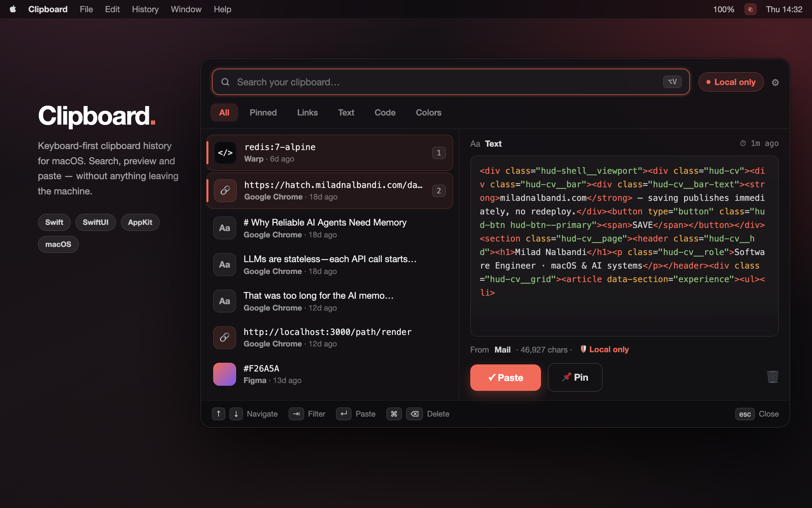
Task: Click the down arrow navigate key
Action: pos(236,414)
